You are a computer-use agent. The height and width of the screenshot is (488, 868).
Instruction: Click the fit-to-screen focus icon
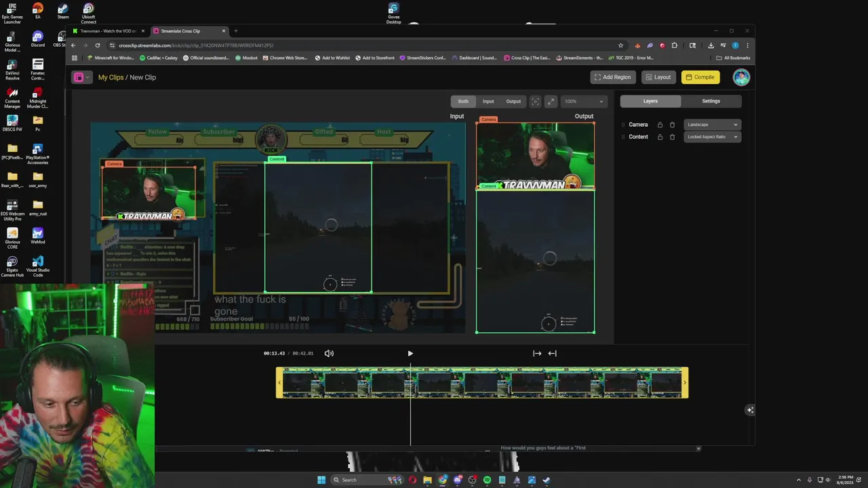535,102
